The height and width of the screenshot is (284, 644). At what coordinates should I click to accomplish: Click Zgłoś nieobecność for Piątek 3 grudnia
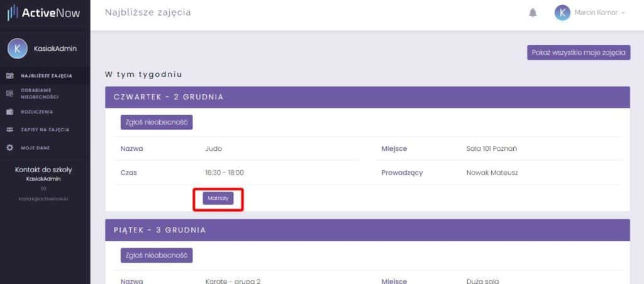point(157,255)
